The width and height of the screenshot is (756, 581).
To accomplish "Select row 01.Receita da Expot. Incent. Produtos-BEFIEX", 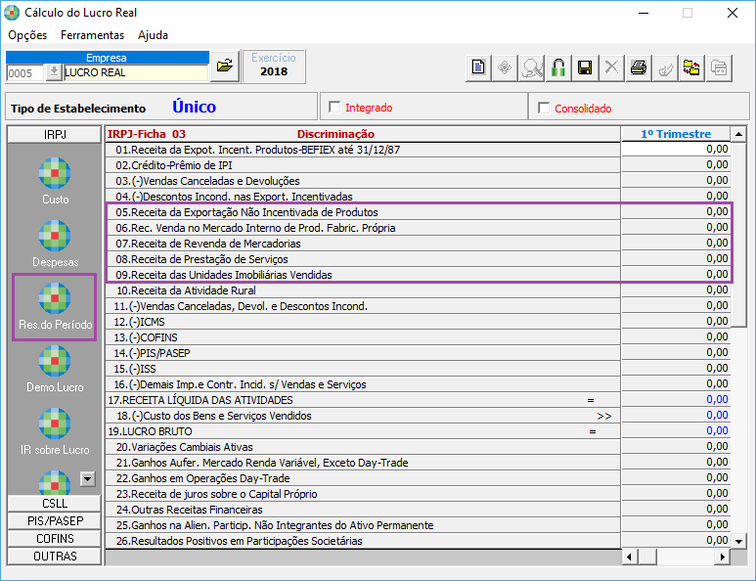I will (x=363, y=149).
